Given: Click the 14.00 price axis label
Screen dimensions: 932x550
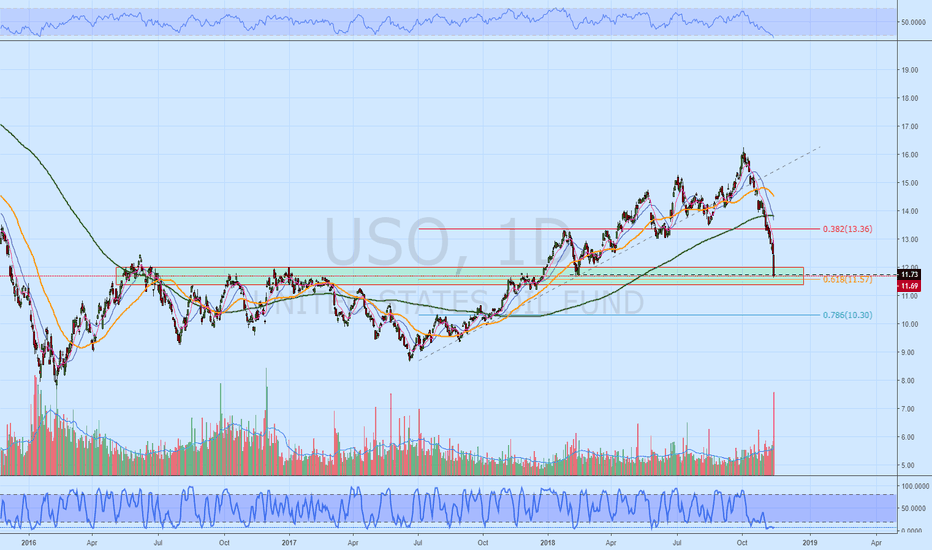Looking at the screenshot, I should tap(910, 211).
